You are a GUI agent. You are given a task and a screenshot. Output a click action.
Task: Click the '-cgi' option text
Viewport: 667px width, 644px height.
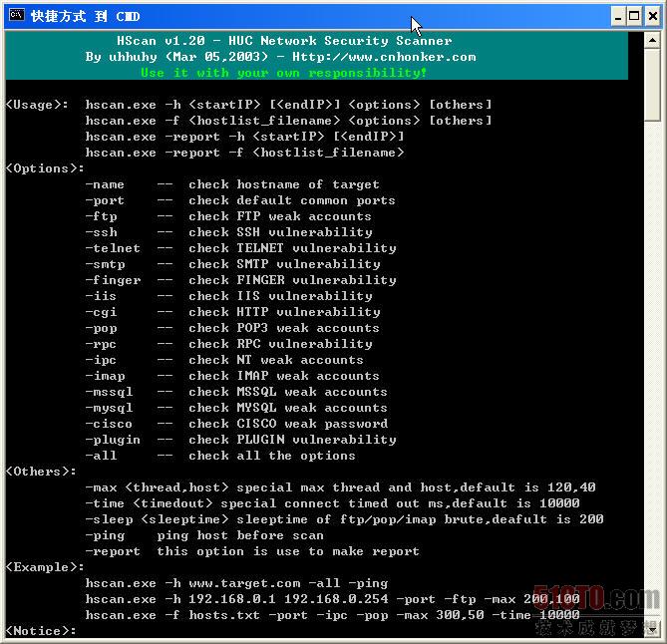[x=101, y=312]
